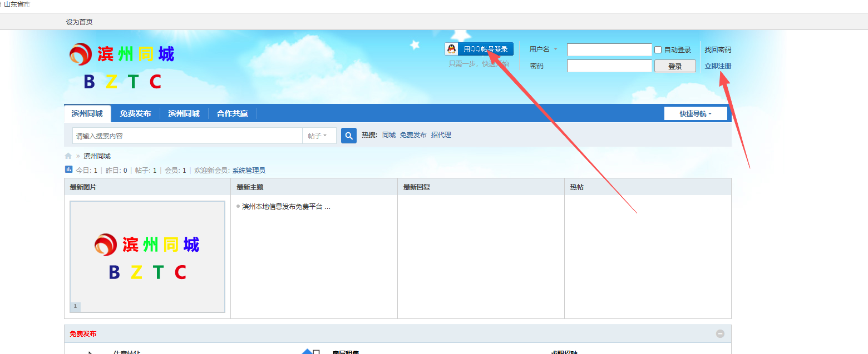Switch to the 免费发布 nav tab

135,113
